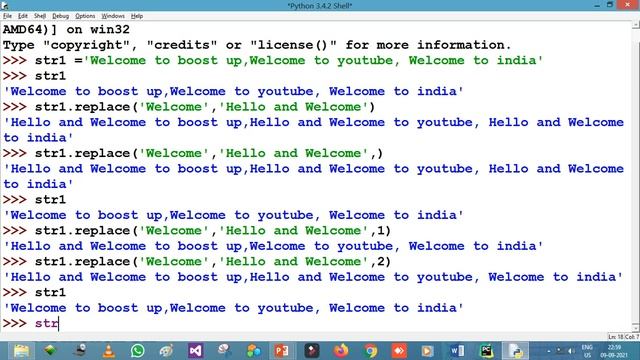Launch VLC media player from taskbar

[109, 351]
